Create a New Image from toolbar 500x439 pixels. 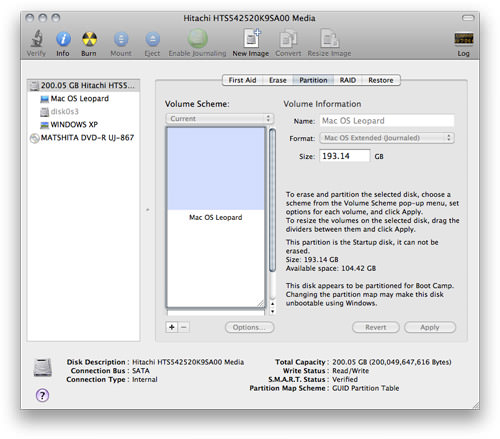click(252, 38)
